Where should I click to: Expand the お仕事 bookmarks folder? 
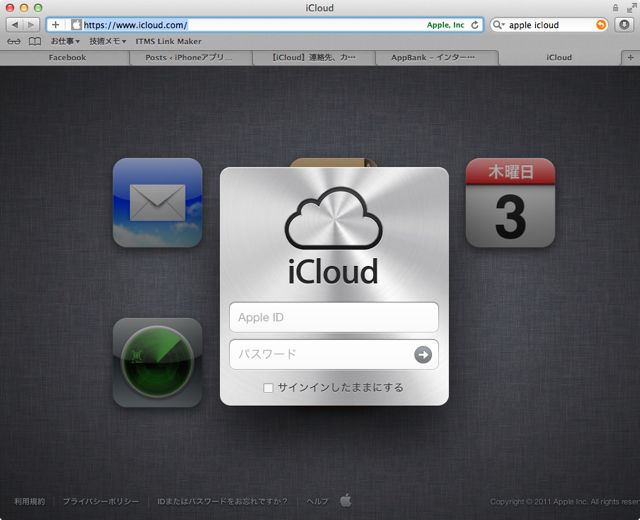pos(65,41)
